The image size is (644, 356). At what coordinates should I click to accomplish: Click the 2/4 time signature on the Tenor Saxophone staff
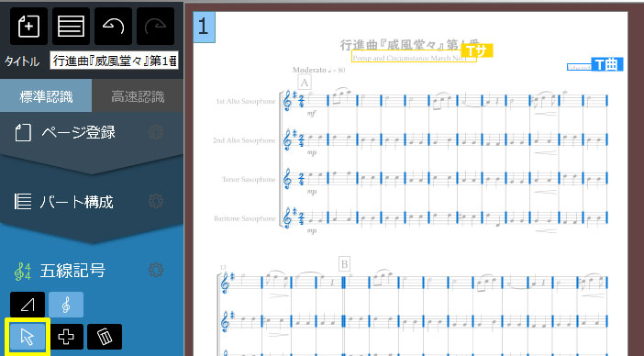click(x=302, y=179)
